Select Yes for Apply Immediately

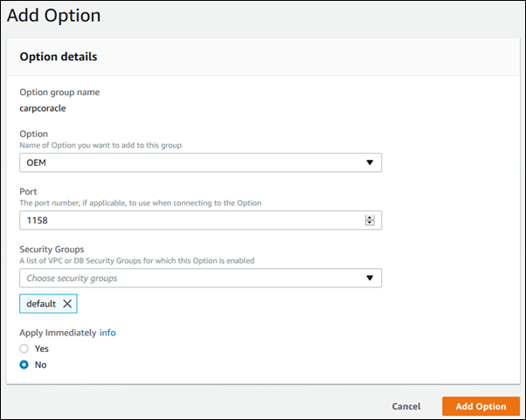click(x=24, y=348)
